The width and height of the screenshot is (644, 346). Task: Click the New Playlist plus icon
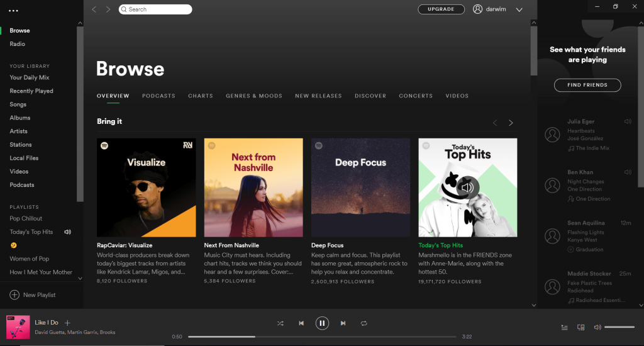click(14, 295)
